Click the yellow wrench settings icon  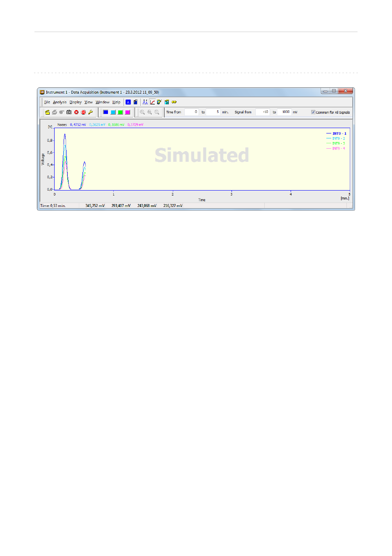(91, 112)
